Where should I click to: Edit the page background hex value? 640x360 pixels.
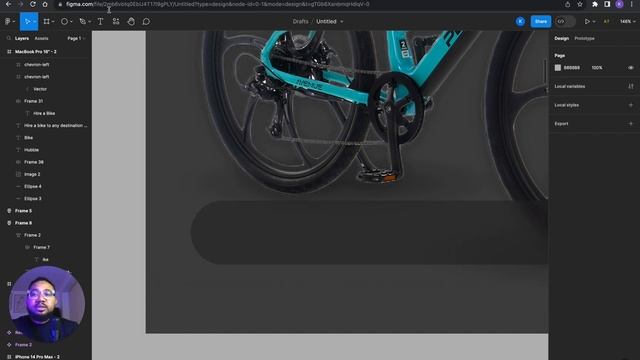(571, 68)
